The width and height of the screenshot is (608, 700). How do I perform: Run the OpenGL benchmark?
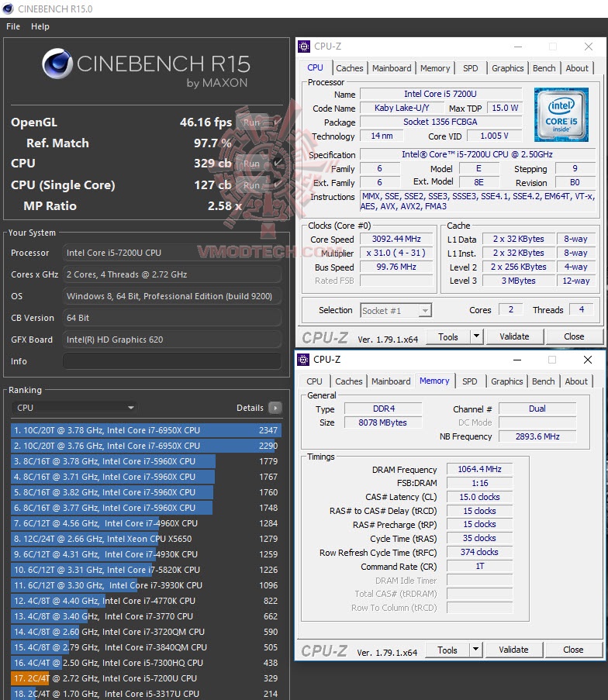(252, 122)
